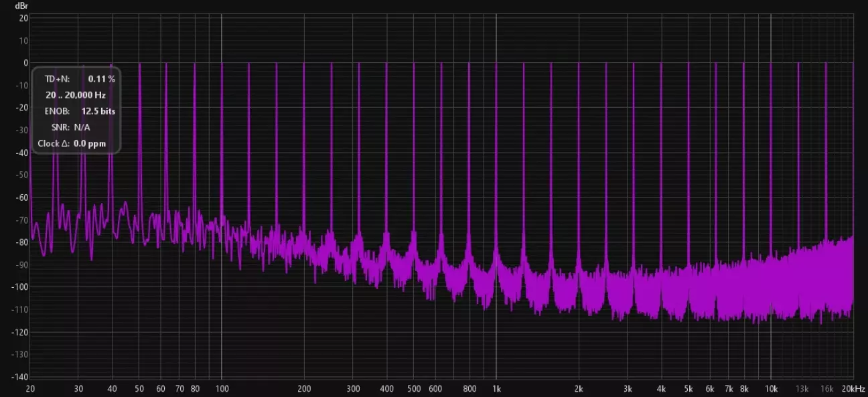Click the 10k label on the frequency axis
Image resolution: width=868 pixels, height=397 pixels.
click(x=771, y=389)
